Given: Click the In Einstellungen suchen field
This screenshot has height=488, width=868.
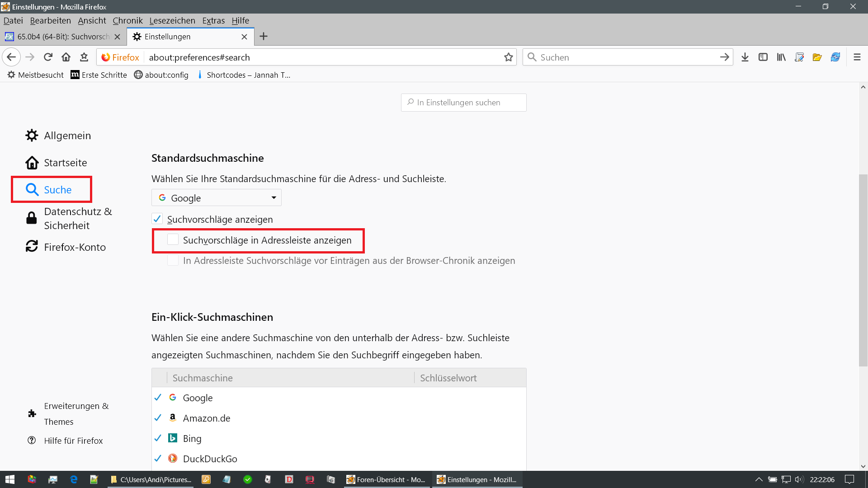Looking at the screenshot, I should click(464, 103).
